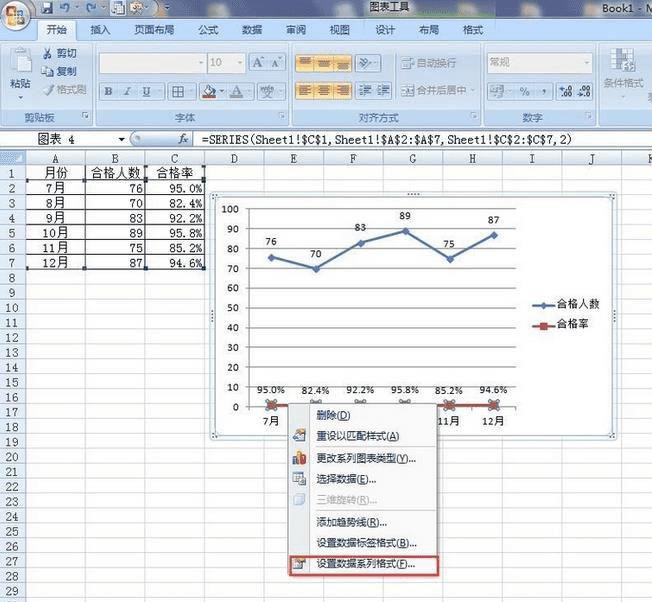This screenshot has width=652, height=602.
Task: Open the number format 常规 dropdown
Action: click(587, 63)
